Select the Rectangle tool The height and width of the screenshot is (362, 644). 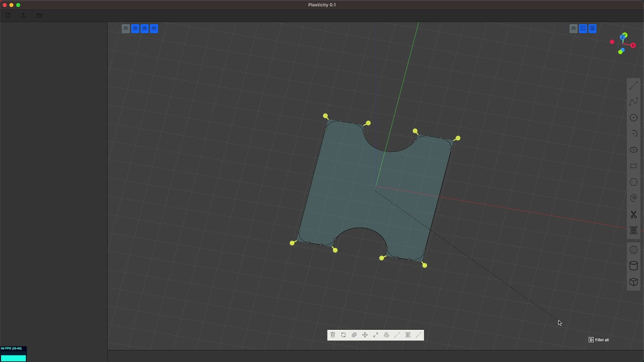tap(633, 166)
